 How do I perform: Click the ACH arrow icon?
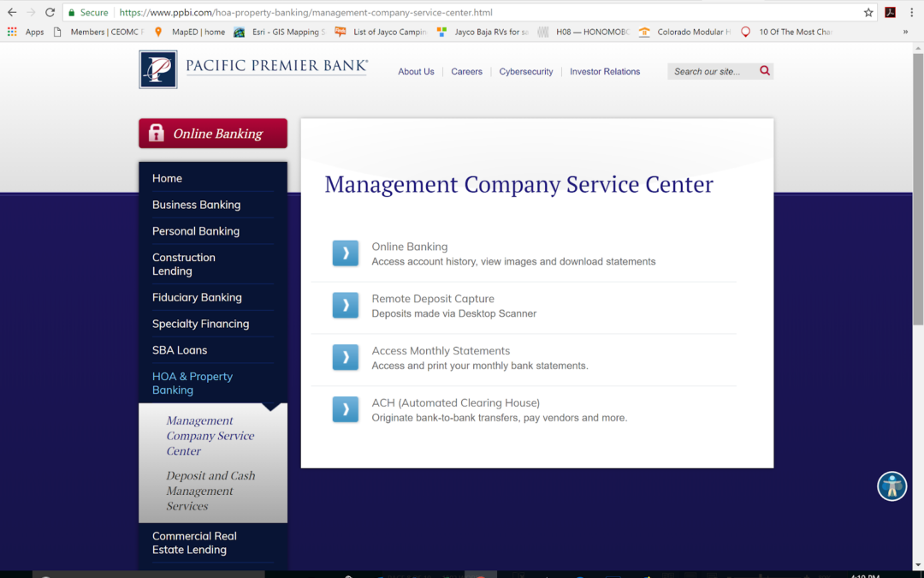(346, 409)
